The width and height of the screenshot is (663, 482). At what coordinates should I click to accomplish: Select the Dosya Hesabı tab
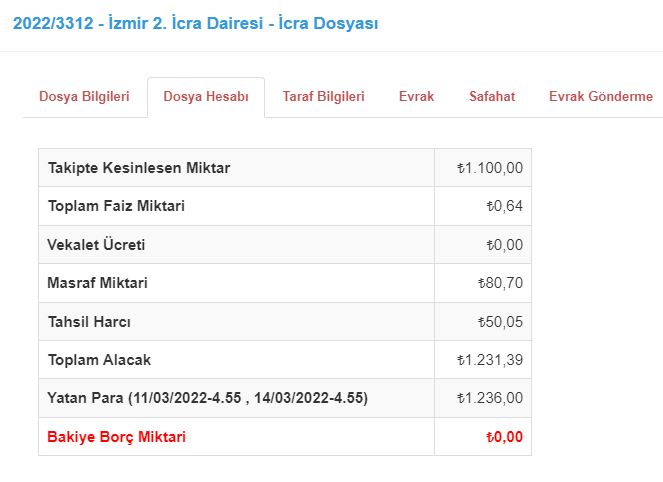(206, 96)
